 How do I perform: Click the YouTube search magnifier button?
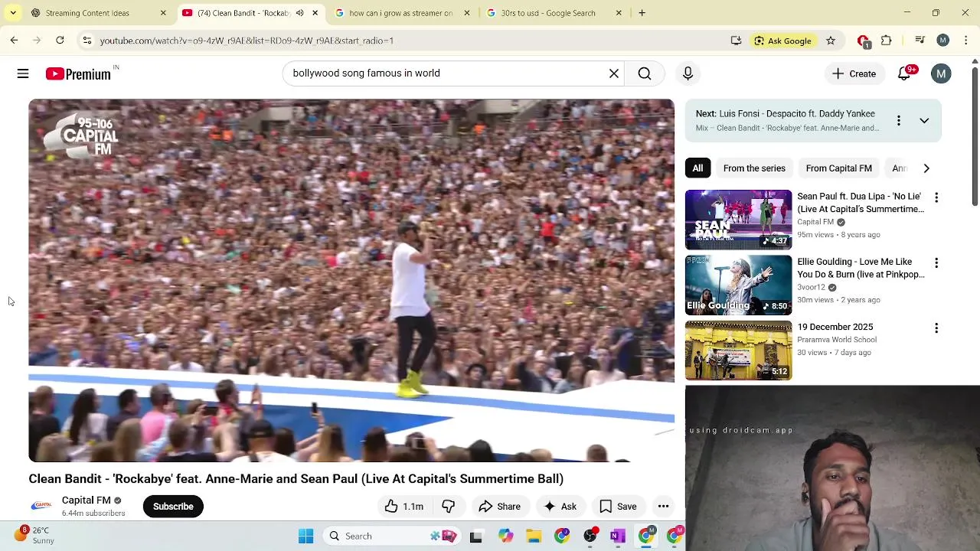pos(645,73)
